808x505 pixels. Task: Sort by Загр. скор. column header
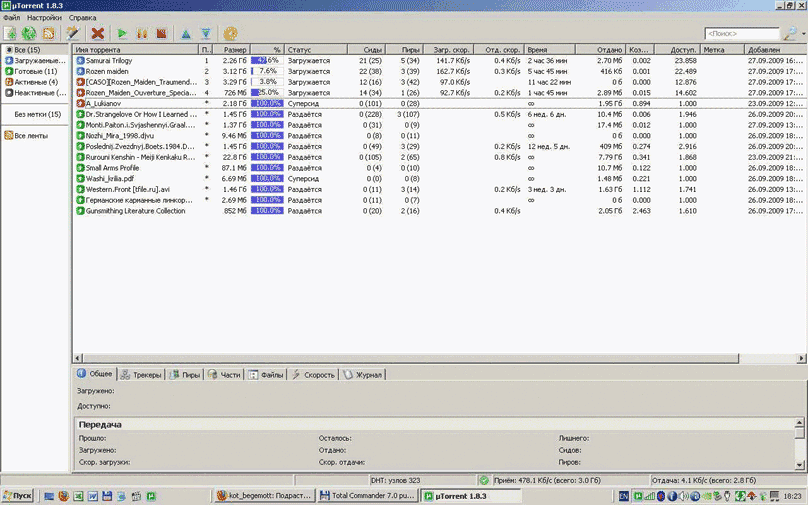pyautogui.click(x=448, y=49)
